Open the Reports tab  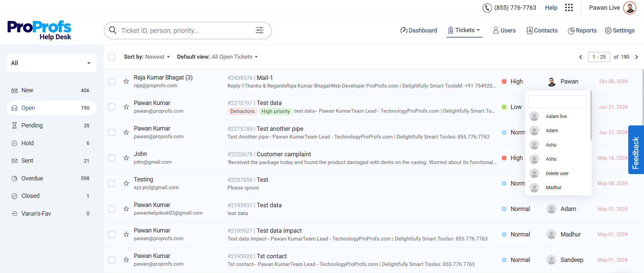coord(582,31)
